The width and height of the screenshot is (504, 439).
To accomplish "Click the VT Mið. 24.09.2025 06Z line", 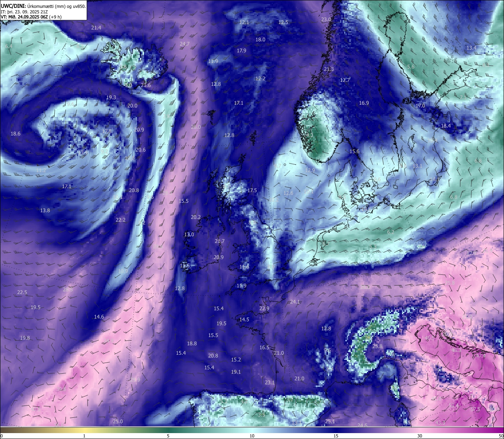I will click(31, 17).
